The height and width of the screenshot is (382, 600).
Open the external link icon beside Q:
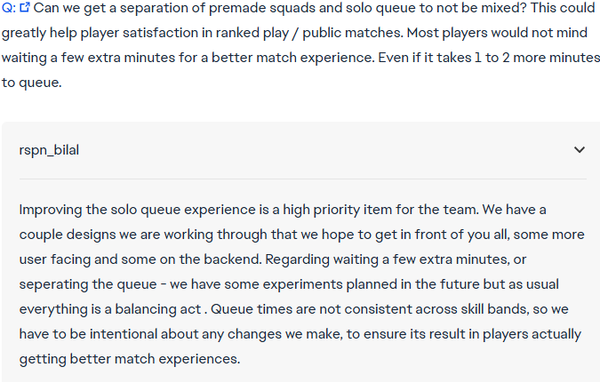24,7
